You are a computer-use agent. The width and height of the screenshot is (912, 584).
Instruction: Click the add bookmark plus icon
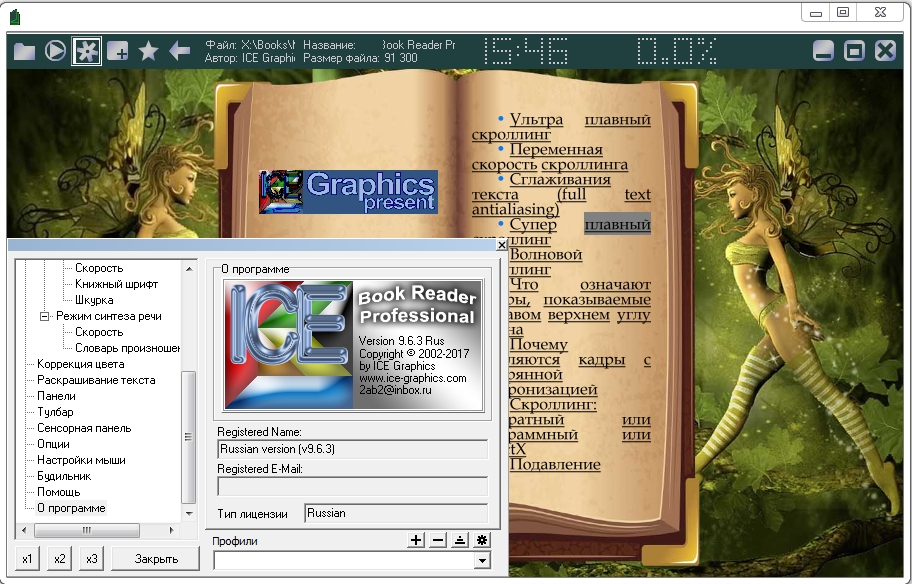tap(118, 51)
